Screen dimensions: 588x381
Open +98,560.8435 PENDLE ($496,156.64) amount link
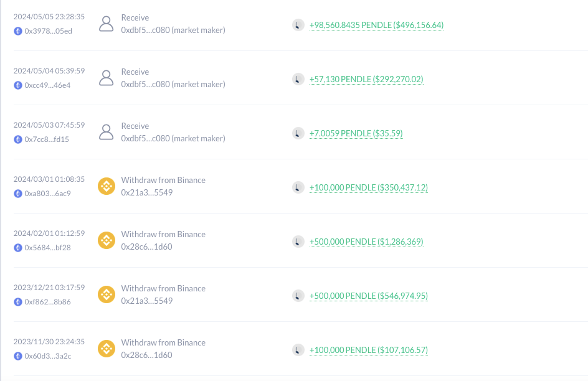(376, 25)
